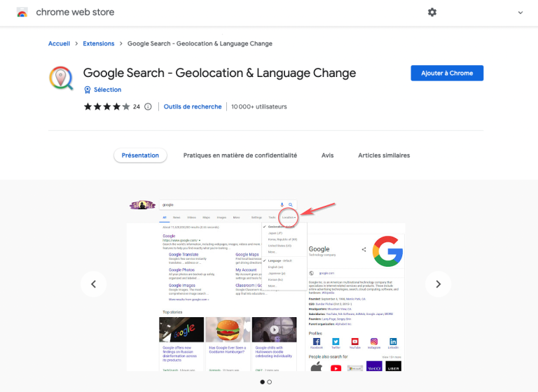This screenshot has width=538, height=392.
Task: Select the first carousel dot
Action: (263, 381)
